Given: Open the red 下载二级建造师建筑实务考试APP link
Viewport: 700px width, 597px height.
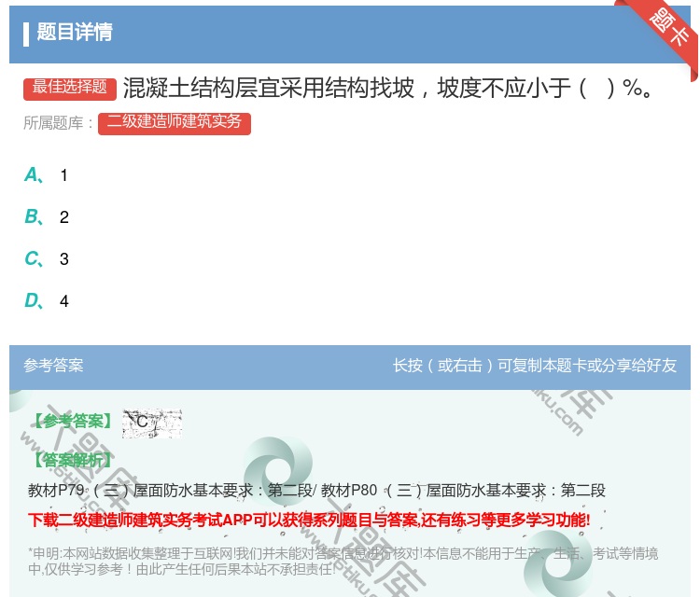Looking at the screenshot, I should [309, 520].
